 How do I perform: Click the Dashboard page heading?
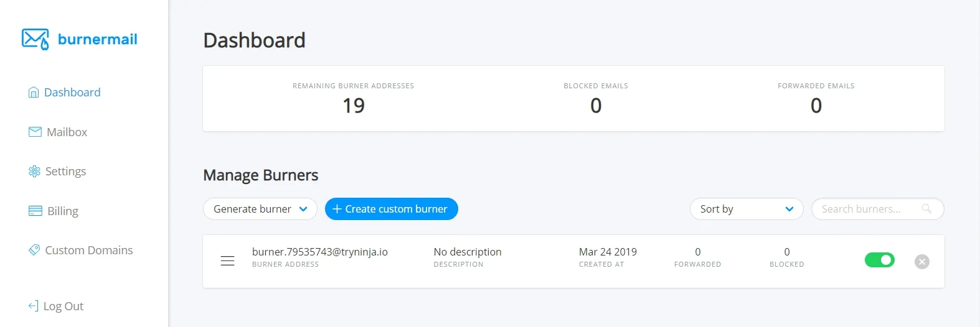(255, 40)
